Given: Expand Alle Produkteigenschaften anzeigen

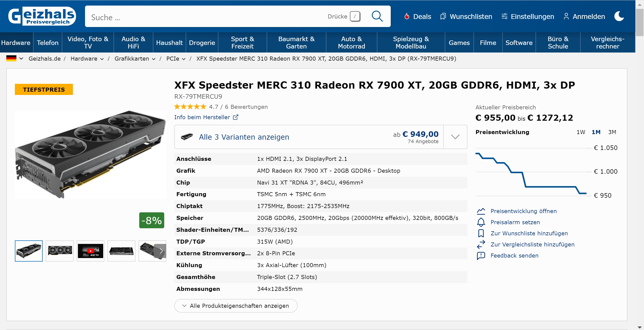Looking at the screenshot, I should click(x=236, y=306).
